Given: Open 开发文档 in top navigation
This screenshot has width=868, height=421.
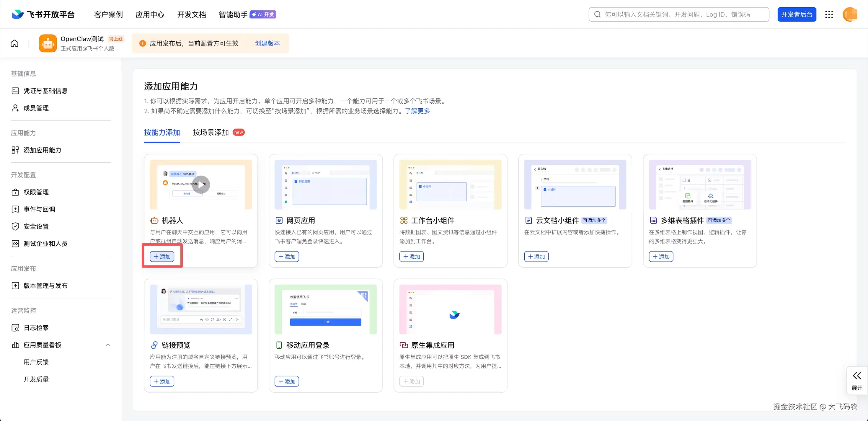Looking at the screenshot, I should click(x=191, y=14).
